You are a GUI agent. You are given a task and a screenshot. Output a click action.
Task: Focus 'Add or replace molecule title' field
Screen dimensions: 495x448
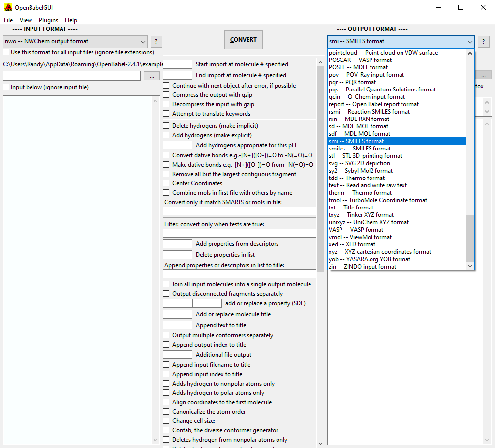click(x=178, y=314)
